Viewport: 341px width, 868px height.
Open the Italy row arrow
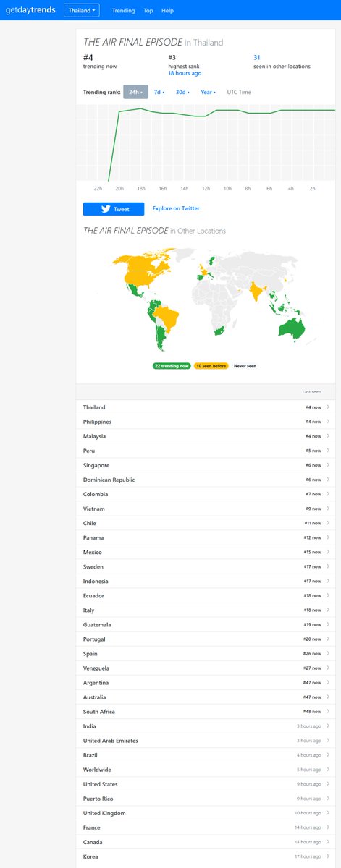tap(328, 610)
